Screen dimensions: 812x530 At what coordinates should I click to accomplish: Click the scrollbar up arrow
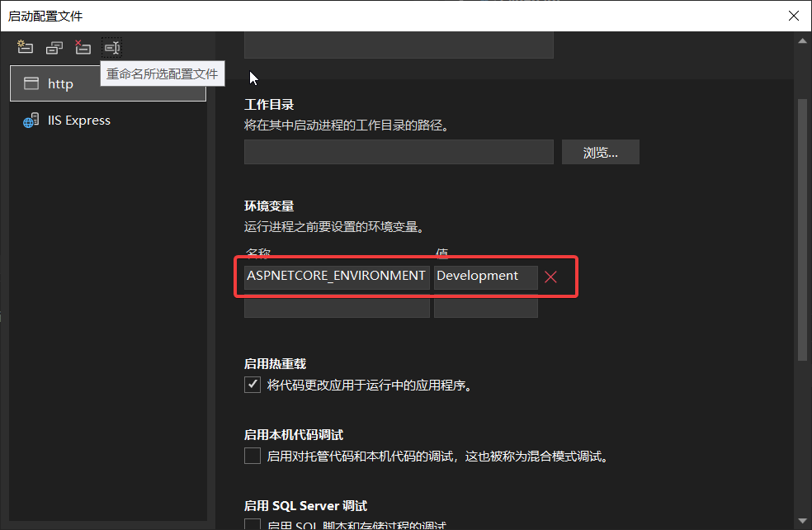(x=803, y=41)
